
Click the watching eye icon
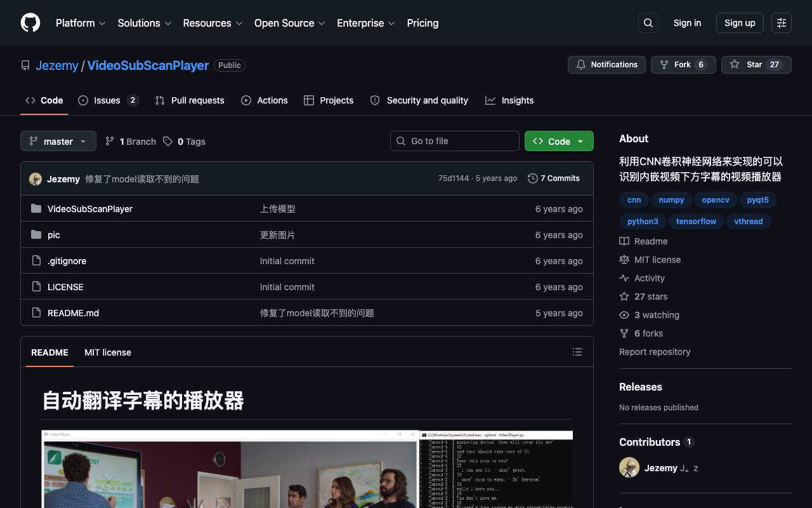624,315
